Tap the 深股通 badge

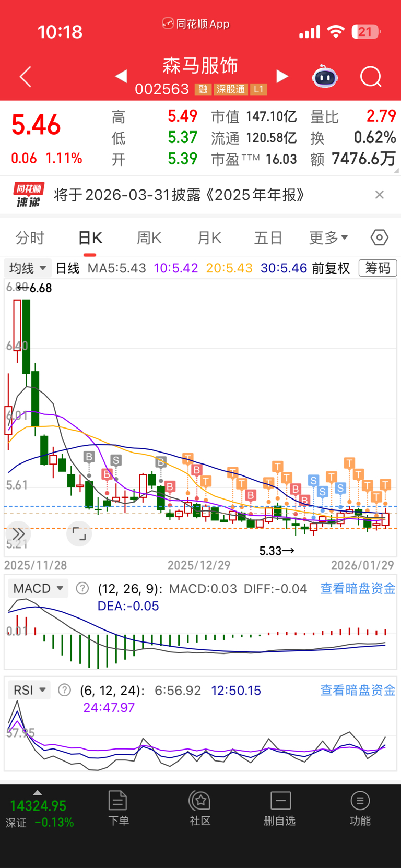(230, 89)
